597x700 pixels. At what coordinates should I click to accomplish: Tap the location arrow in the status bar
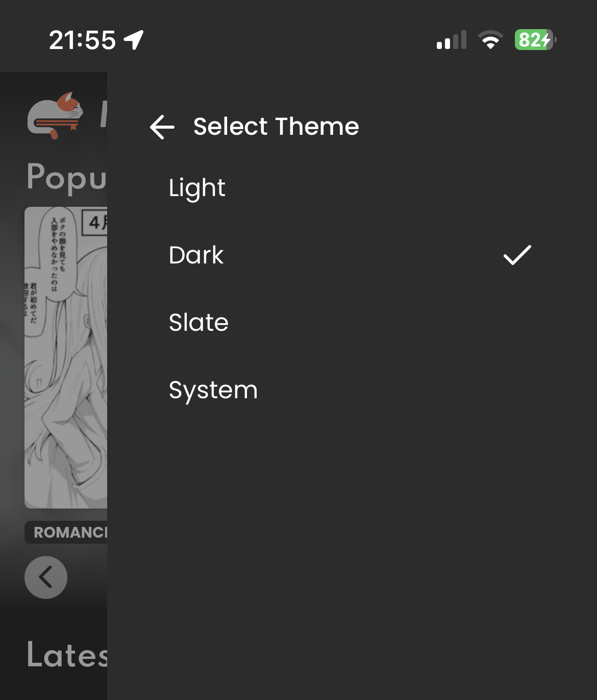134,40
